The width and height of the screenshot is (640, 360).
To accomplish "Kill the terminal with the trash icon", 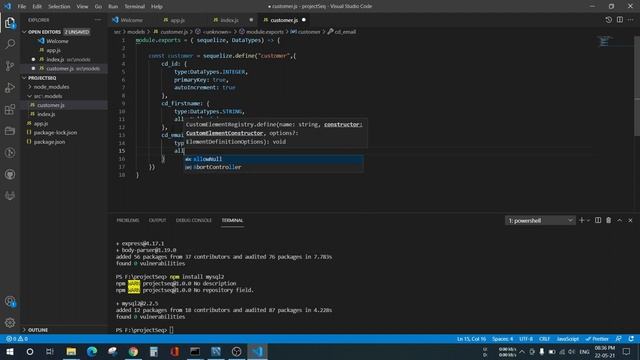I will (x=609, y=220).
